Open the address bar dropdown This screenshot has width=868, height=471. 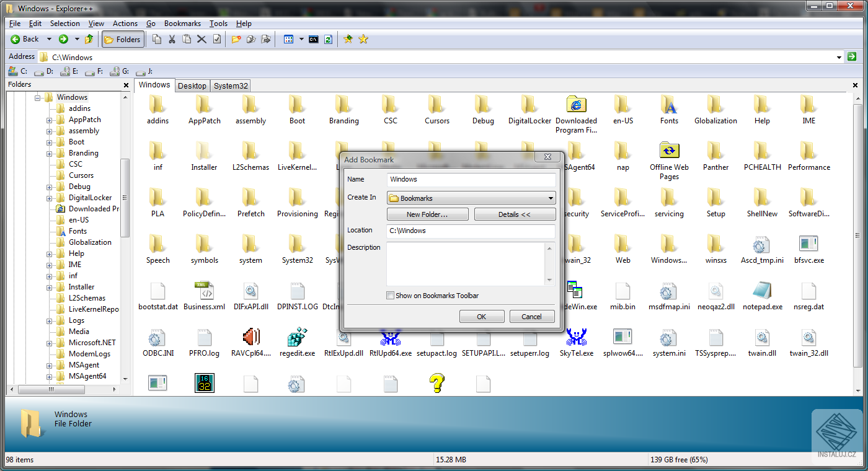pyautogui.click(x=839, y=57)
